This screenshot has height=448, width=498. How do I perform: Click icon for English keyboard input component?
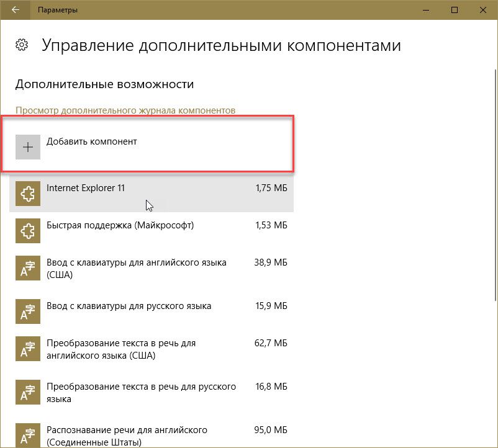(28, 269)
